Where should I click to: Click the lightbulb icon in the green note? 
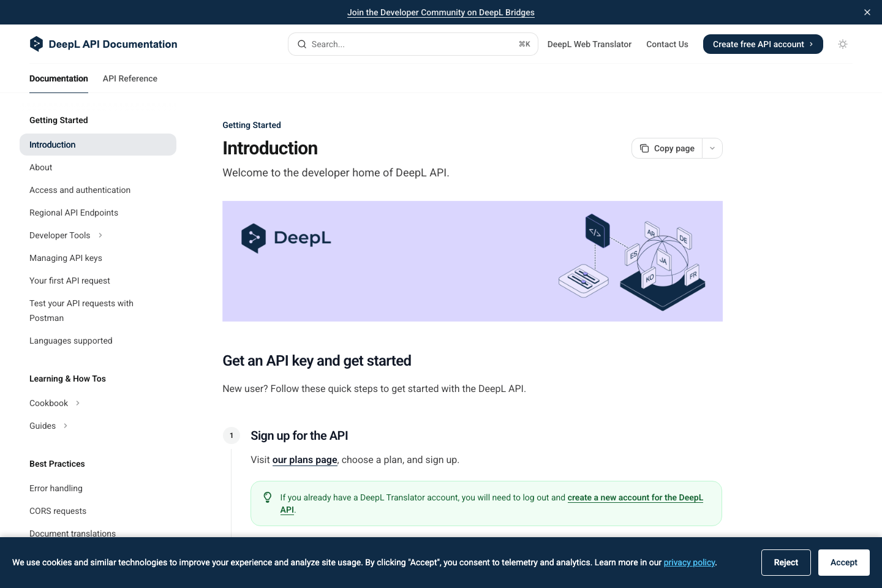coord(268,497)
